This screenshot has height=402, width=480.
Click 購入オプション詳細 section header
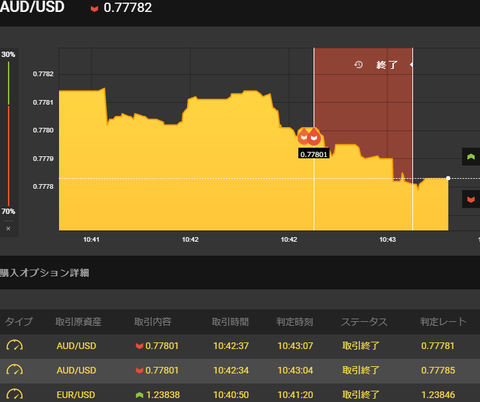tap(44, 273)
